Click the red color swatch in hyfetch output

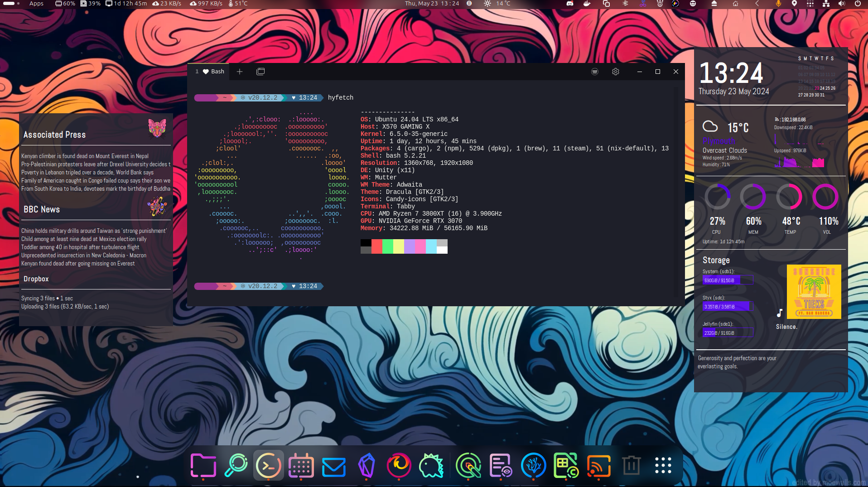coord(377,246)
